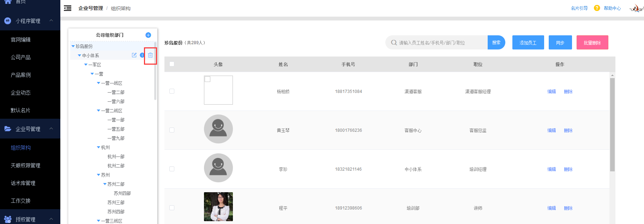
Task: Click the 小程序管理 circular menu icon
Action: (7, 21)
